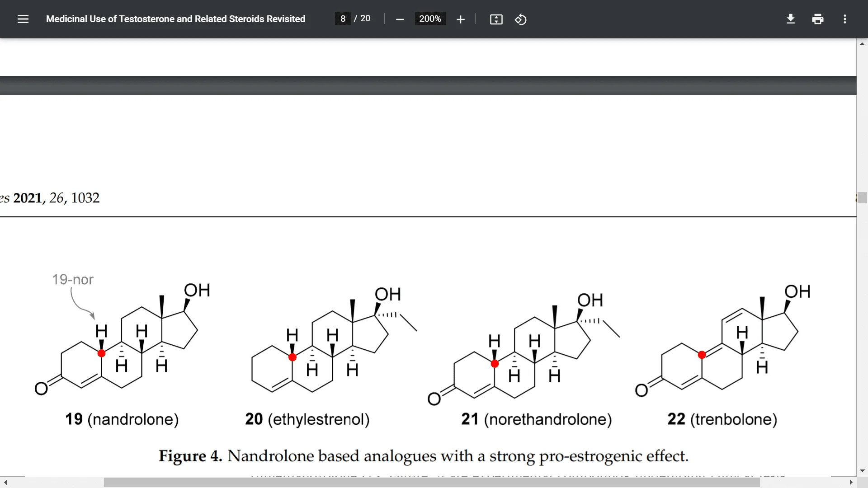The image size is (868, 488).
Task: Click the horizontal scrollbar thumb
Action: pyautogui.click(x=432, y=483)
